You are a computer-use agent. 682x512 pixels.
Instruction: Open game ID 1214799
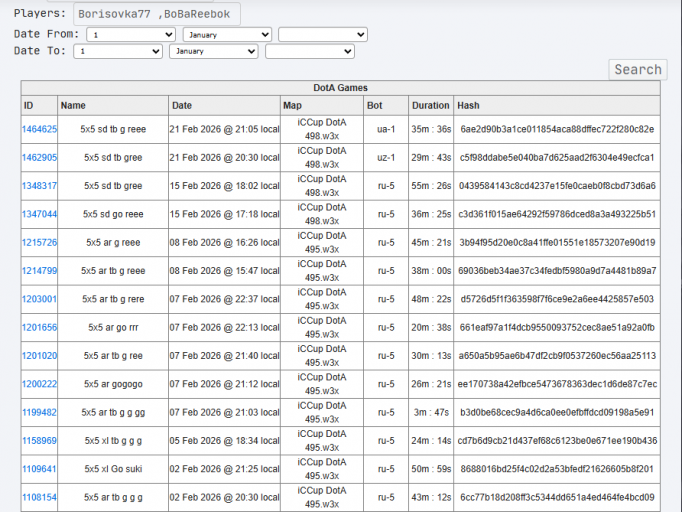point(39,271)
